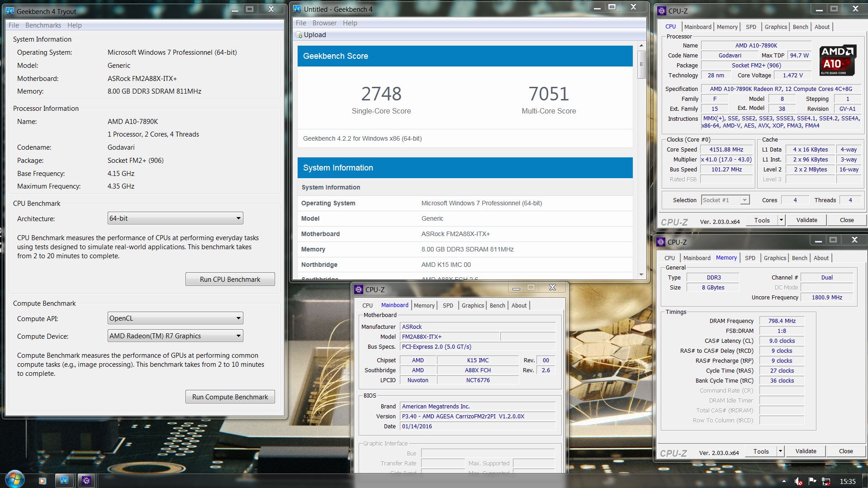The width and height of the screenshot is (868, 488).
Task: Open Tools dropdown arrow in CPU tab window
Action: (781, 220)
